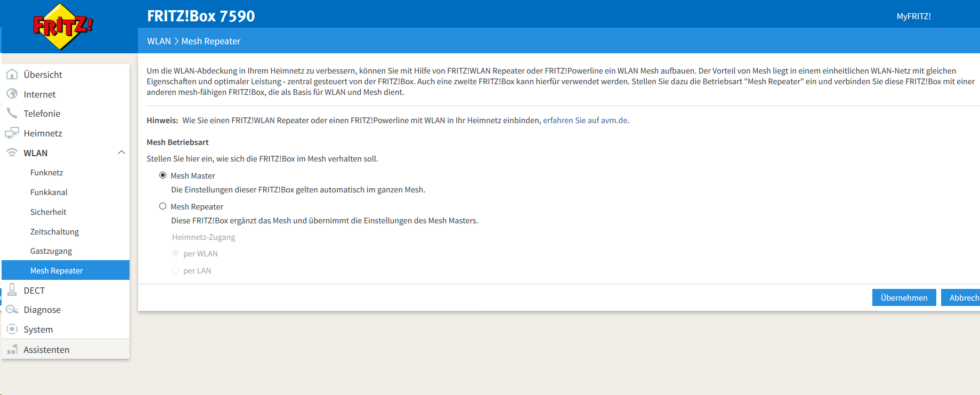
Task: Click the WLAN breadcrumb
Action: pos(159,41)
